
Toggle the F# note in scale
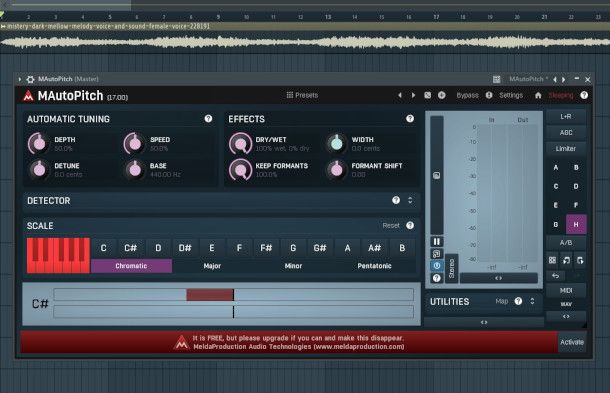point(266,248)
